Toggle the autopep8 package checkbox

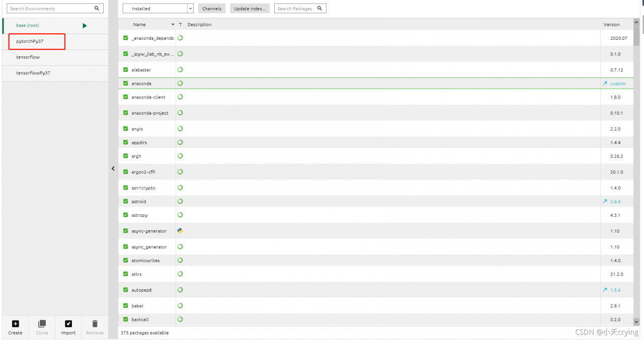point(126,290)
